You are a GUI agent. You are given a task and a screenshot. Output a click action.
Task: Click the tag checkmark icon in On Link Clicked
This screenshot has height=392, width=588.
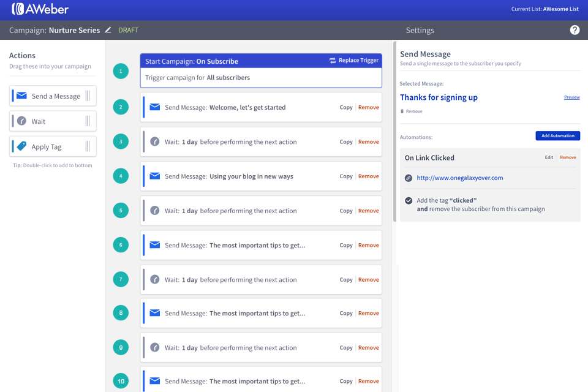(x=407, y=201)
